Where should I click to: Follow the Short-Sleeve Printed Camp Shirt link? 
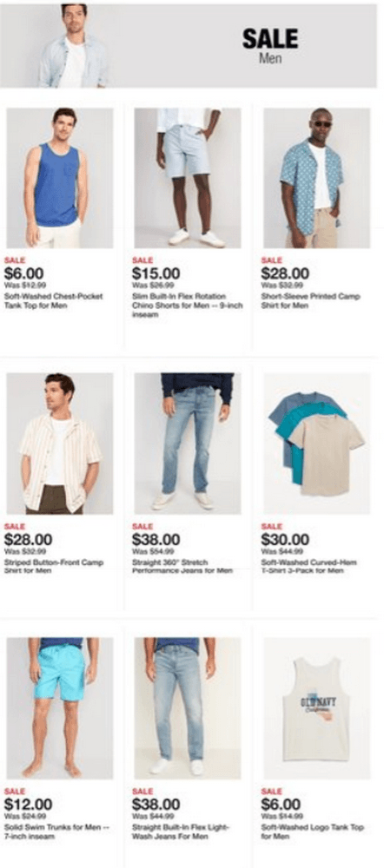click(310, 300)
